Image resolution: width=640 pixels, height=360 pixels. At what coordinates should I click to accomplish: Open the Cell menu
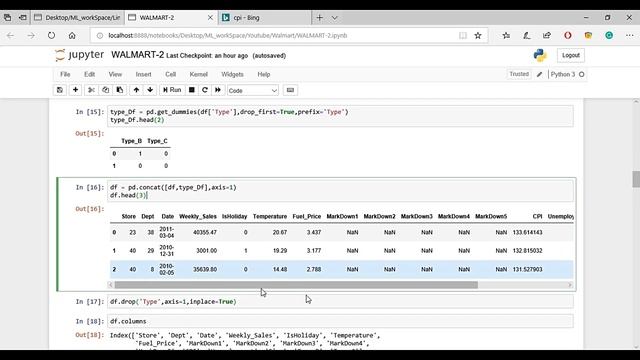(x=170, y=74)
